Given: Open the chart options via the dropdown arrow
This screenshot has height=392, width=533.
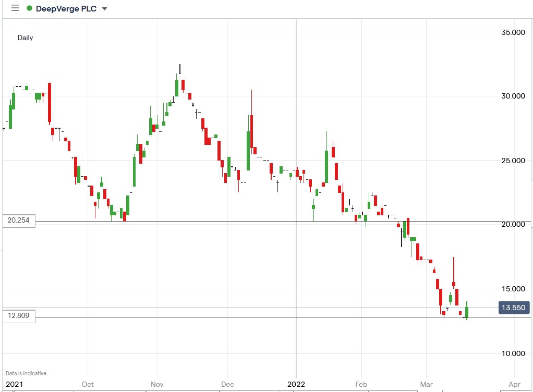Looking at the screenshot, I should point(105,9).
